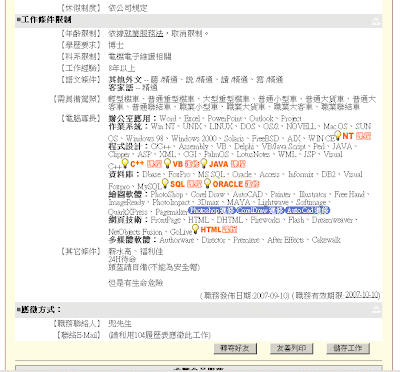Click the boxed orange tag after VB

click(192, 164)
